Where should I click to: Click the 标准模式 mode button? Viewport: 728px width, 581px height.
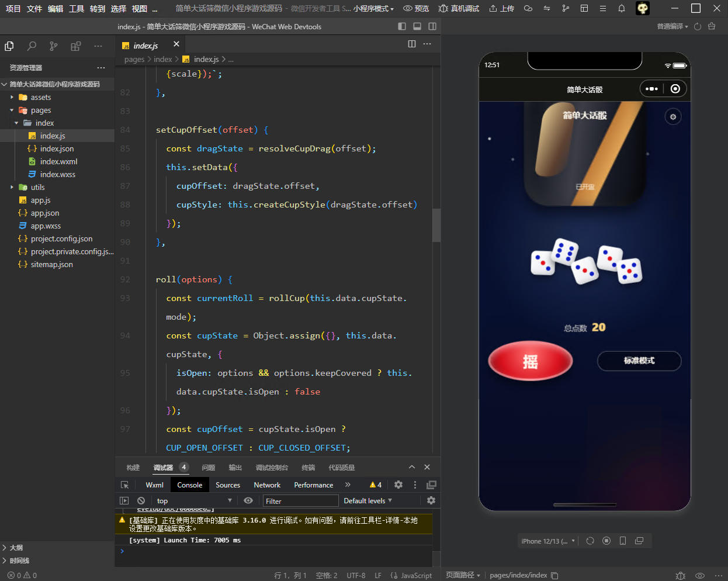[639, 361]
